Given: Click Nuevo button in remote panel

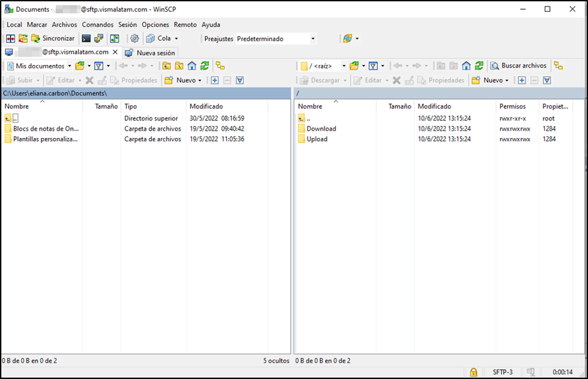Looking at the screenshot, I should pos(487,80).
